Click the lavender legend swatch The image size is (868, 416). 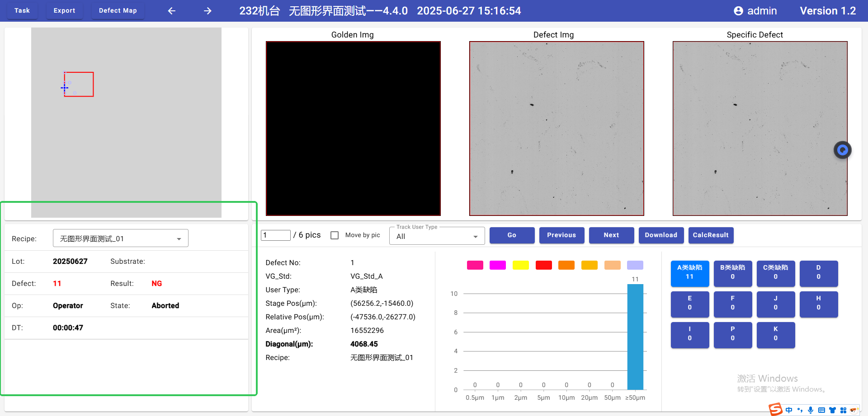[x=635, y=265]
